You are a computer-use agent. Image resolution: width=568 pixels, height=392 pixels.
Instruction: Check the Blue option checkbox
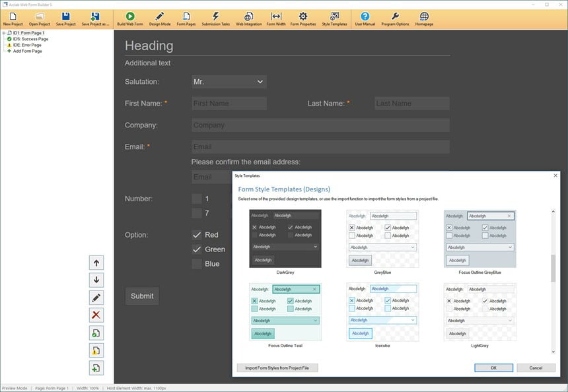pos(197,264)
